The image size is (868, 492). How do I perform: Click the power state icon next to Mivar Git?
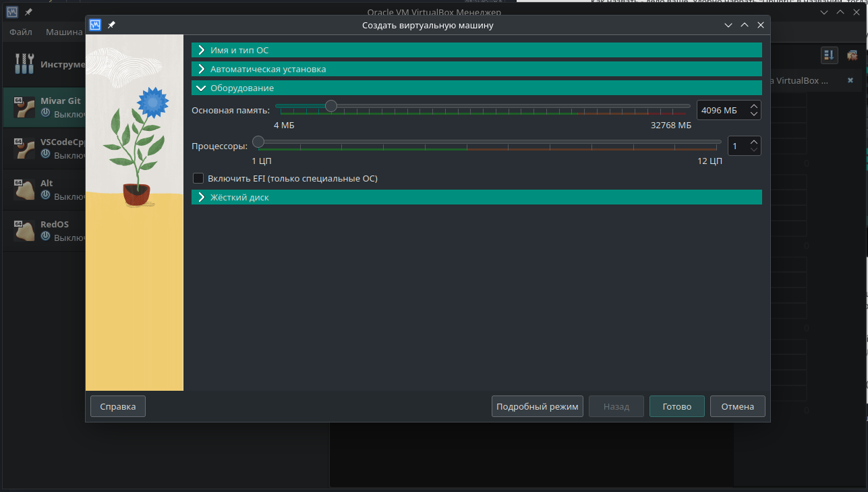click(x=44, y=115)
